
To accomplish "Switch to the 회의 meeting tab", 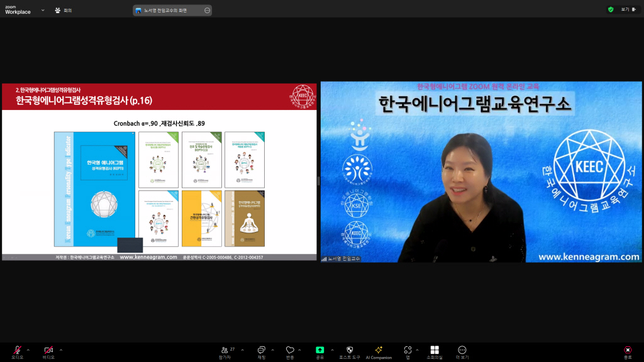I will click(x=64, y=10).
